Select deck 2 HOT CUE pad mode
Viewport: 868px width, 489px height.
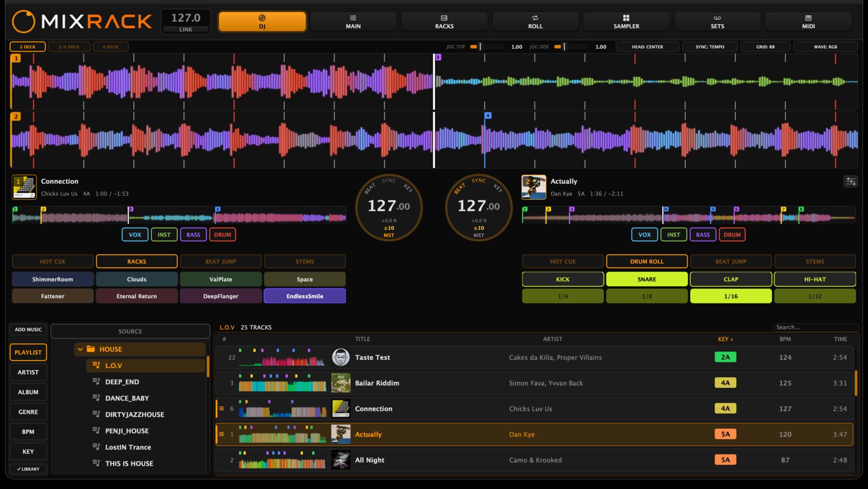click(x=563, y=261)
